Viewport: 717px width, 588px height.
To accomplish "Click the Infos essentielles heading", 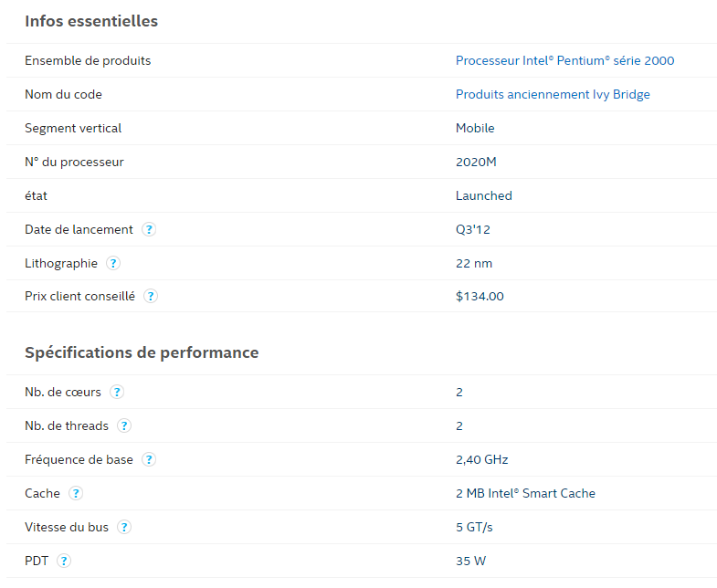I will coord(91,21).
